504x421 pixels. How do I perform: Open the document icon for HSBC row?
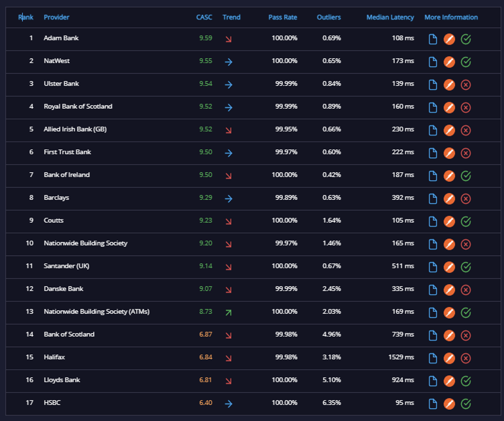[x=433, y=404]
